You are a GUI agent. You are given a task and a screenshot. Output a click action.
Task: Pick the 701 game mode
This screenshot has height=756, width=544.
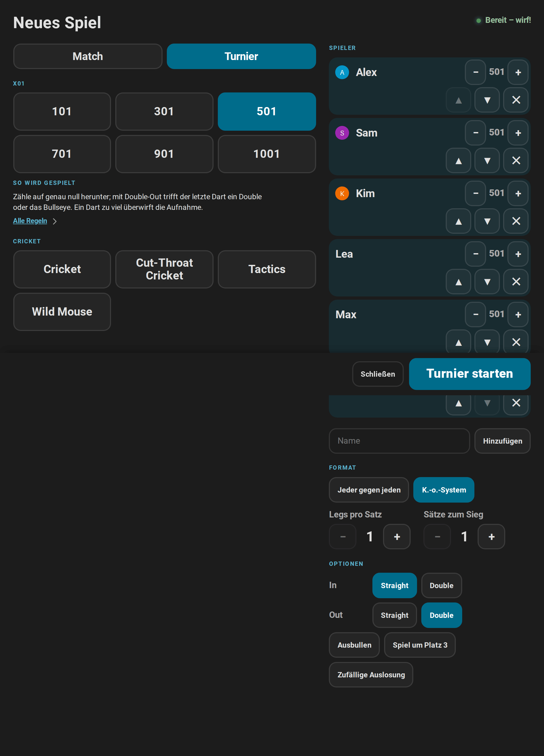(62, 154)
